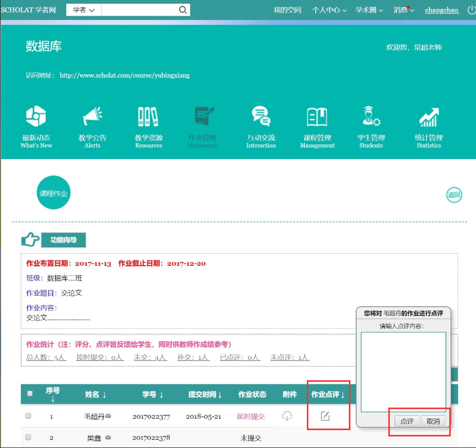The height and width of the screenshot is (448, 476).
Task: Click the power logout icon
Action: pos(471,10)
